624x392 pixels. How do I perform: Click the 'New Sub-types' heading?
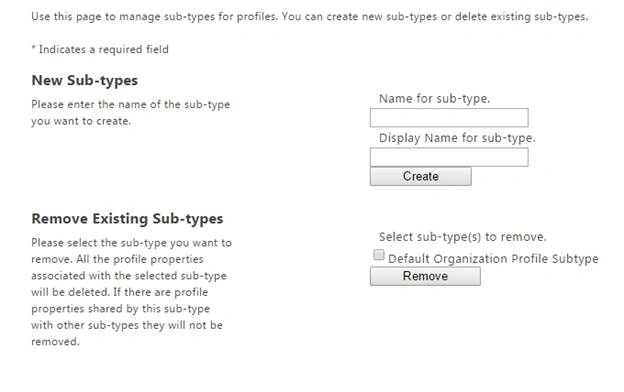pos(85,80)
